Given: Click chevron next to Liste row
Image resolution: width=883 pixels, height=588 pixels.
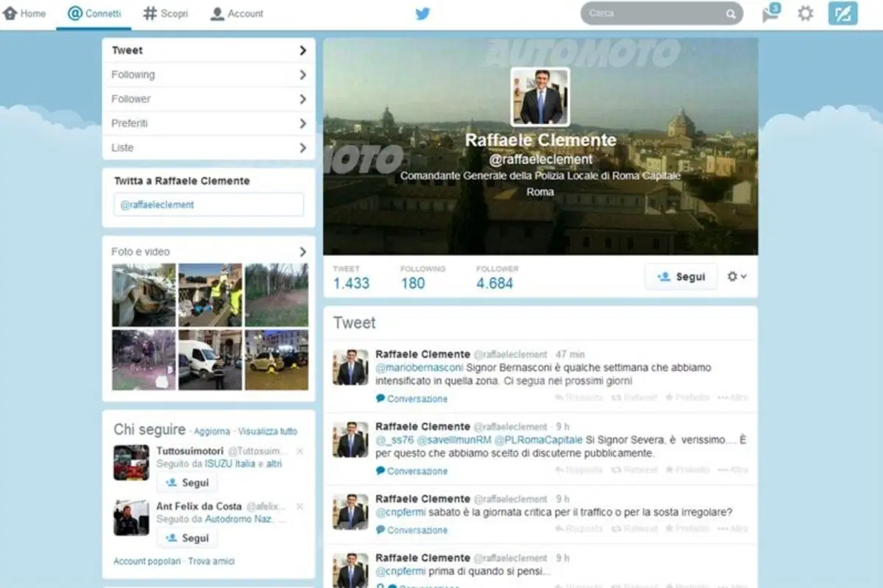Looking at the screenshot, I should pos(302,148).
